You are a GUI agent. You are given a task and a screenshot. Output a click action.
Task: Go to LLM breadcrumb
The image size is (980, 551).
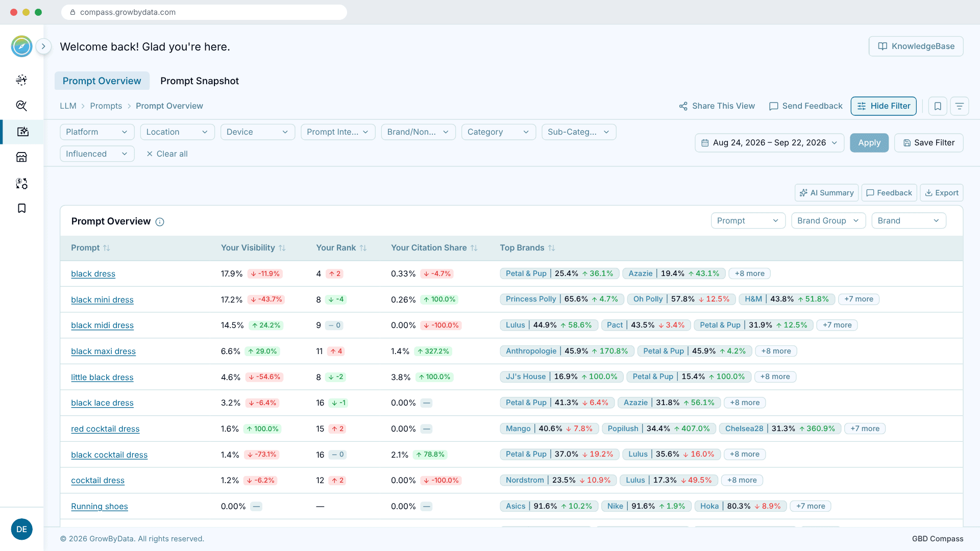(68, 106)
